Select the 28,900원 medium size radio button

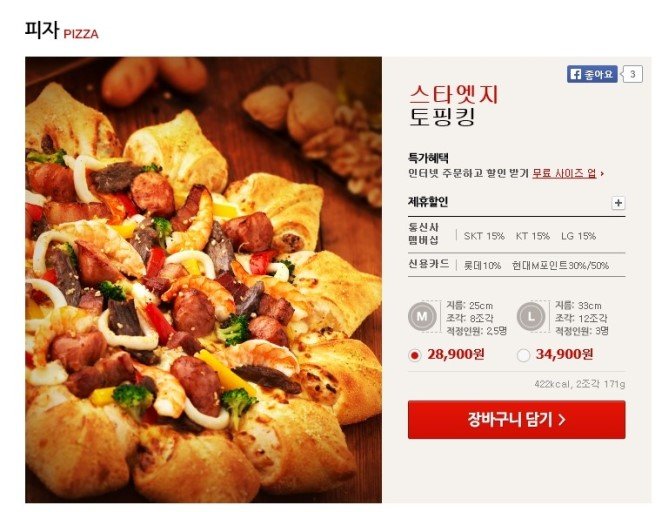(x=415, y=355)
